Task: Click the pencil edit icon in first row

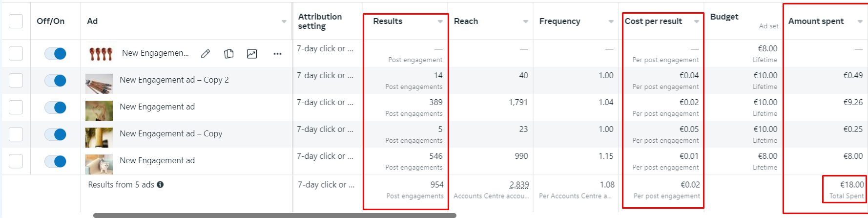Action: click(206, 54)
